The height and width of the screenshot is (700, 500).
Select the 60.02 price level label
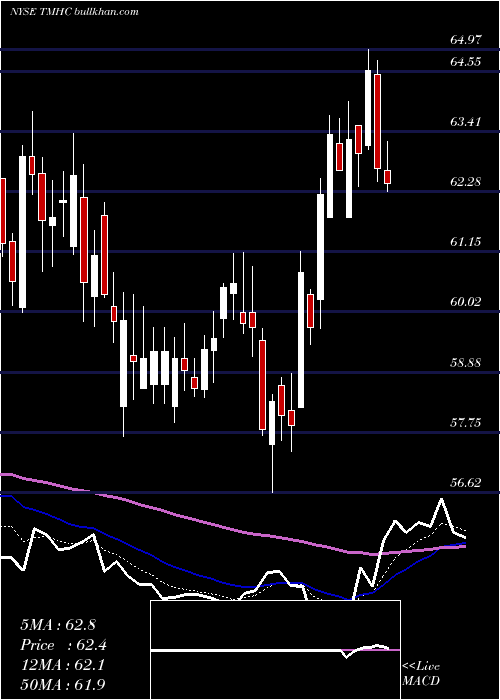pos(466,301)
